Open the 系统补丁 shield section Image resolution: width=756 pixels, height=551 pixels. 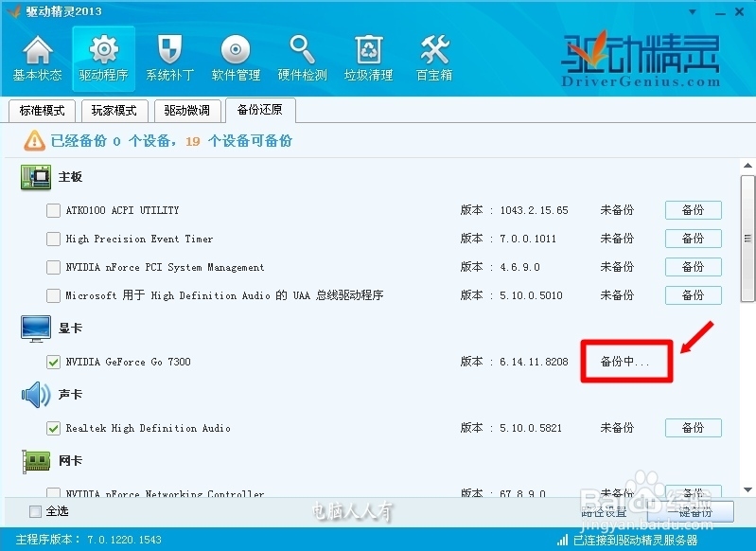point(169,59)
